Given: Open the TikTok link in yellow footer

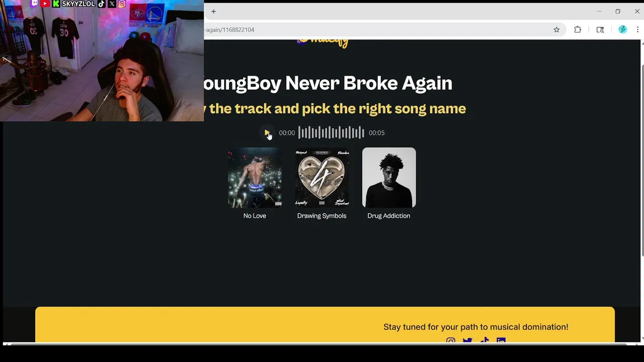Looking at the screenshot, I should 484,341.
